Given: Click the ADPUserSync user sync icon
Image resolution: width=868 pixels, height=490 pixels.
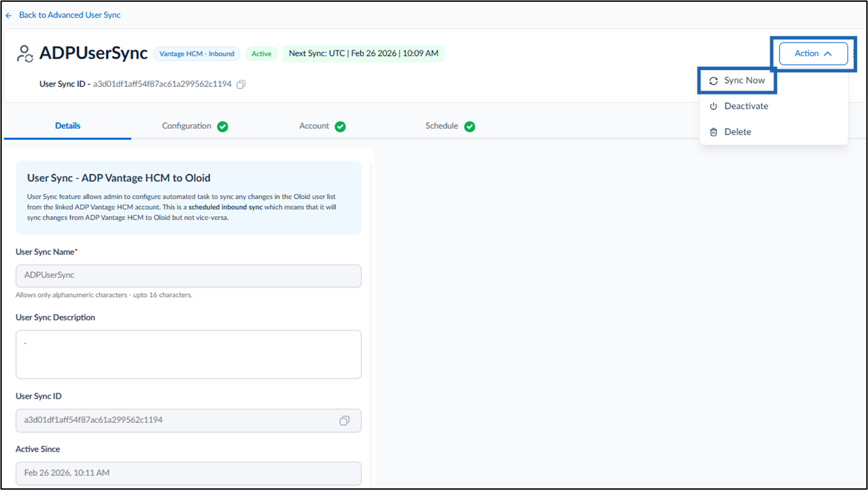Looking at the screenshot, I should pos(25,54).
